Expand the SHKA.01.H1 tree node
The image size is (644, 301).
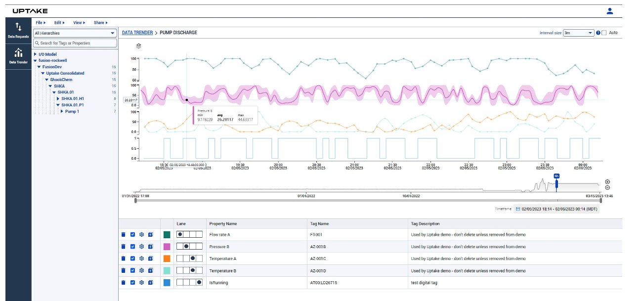tap(58, 99)
